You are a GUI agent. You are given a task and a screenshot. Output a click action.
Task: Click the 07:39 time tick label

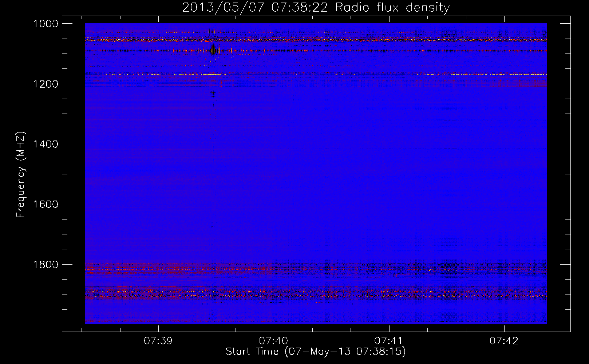158,341
